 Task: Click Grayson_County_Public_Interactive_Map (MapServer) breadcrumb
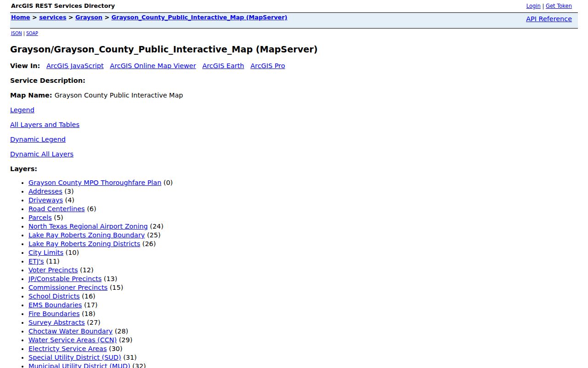pyautogui.click(x=199, y=17)
